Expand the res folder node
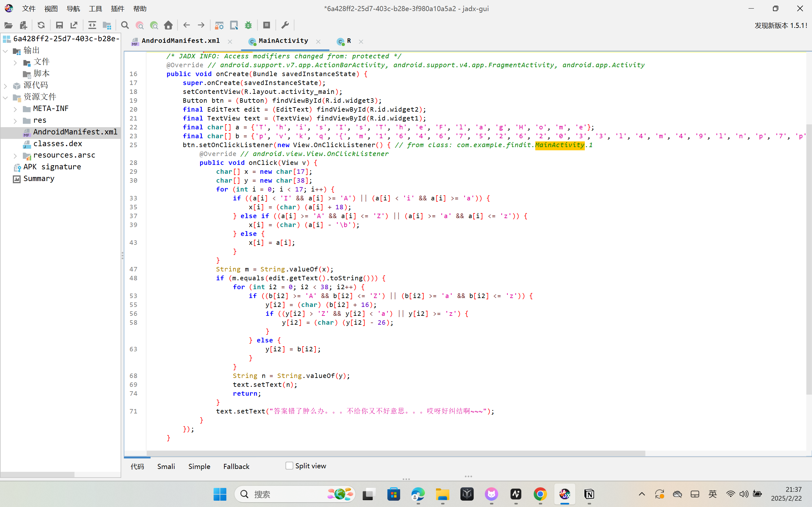This screenshot has width=812, height=507. pyautogui.click(x=15, y=121)
